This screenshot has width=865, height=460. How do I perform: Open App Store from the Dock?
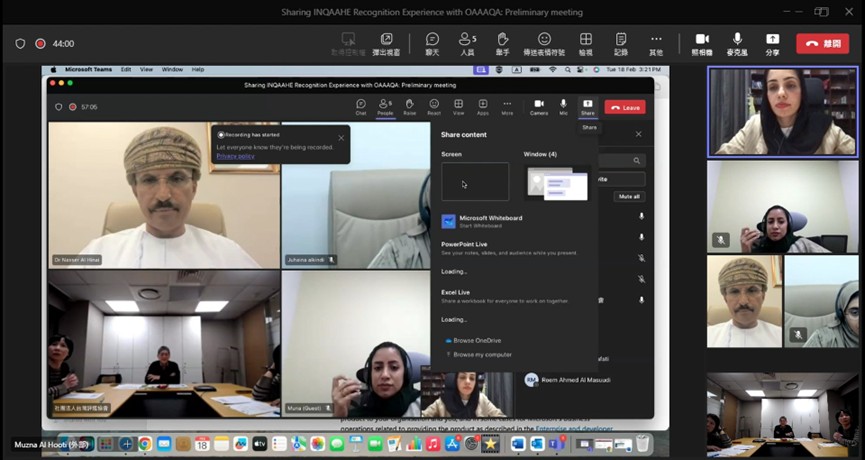pos(452,443)
